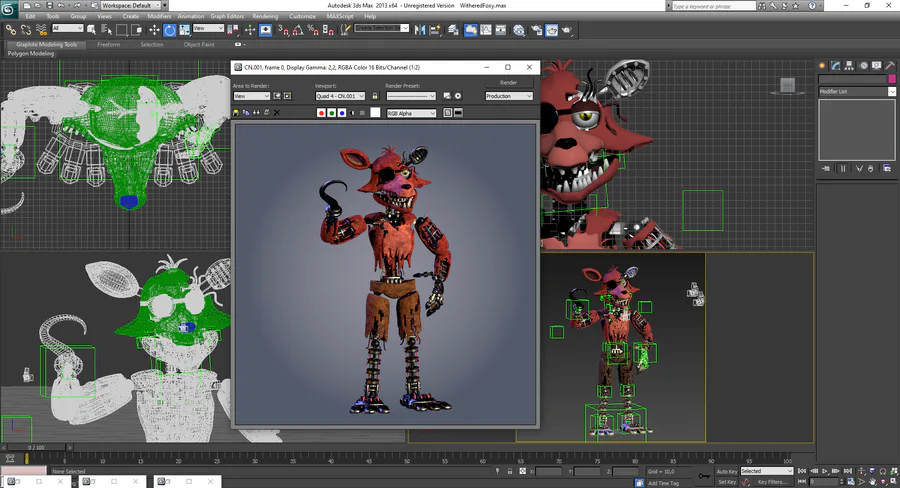Toggle the green channel button
Image resolution: width=900 pixels, height=488 pixels.
tap(332, 113)
